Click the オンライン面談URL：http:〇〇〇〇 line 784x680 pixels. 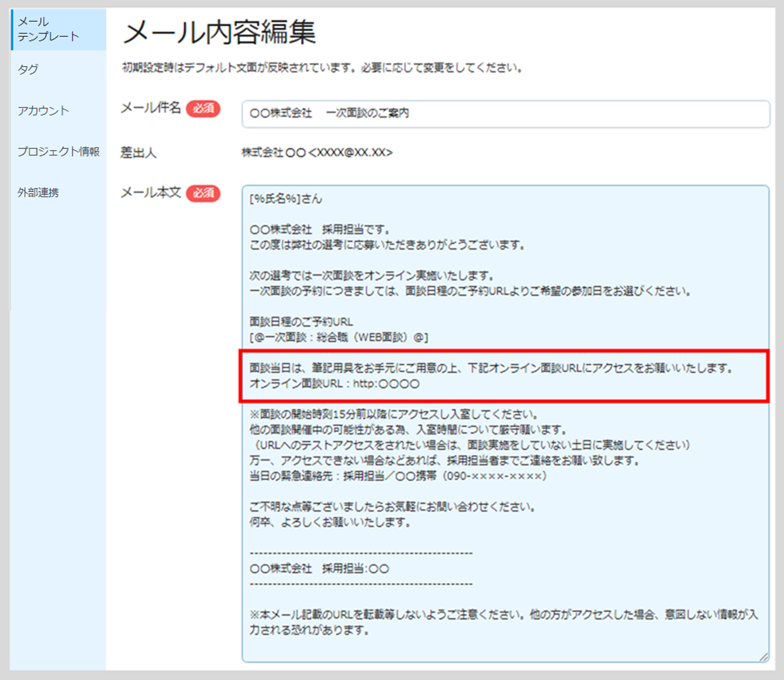pyautogui.click(x=334, y=384)
